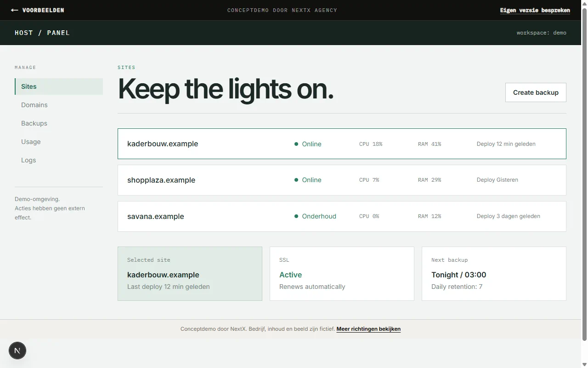Click the Selected site summary card

click(190, 274)
